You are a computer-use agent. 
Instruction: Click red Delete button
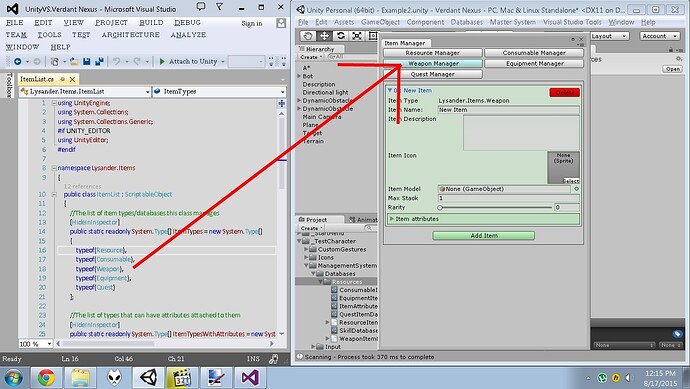pos(565,92)
